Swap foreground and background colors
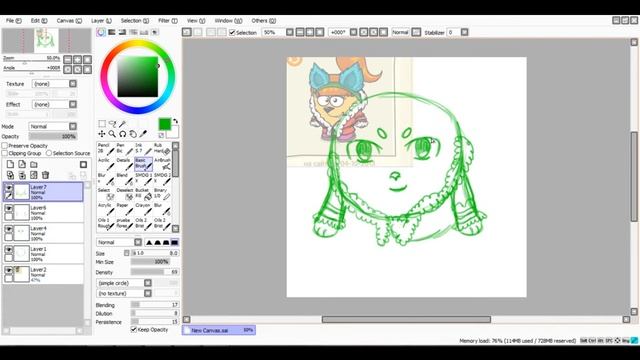 click(176, 121)
